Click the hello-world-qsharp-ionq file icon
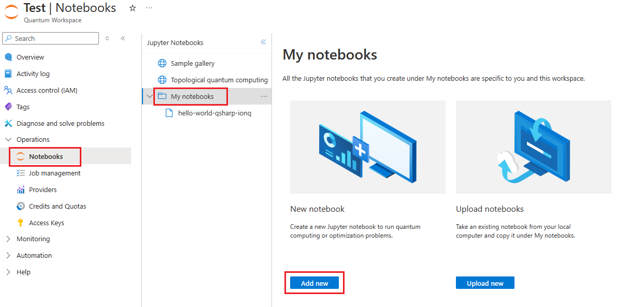644x307 pixels. (x=169, y=113)
